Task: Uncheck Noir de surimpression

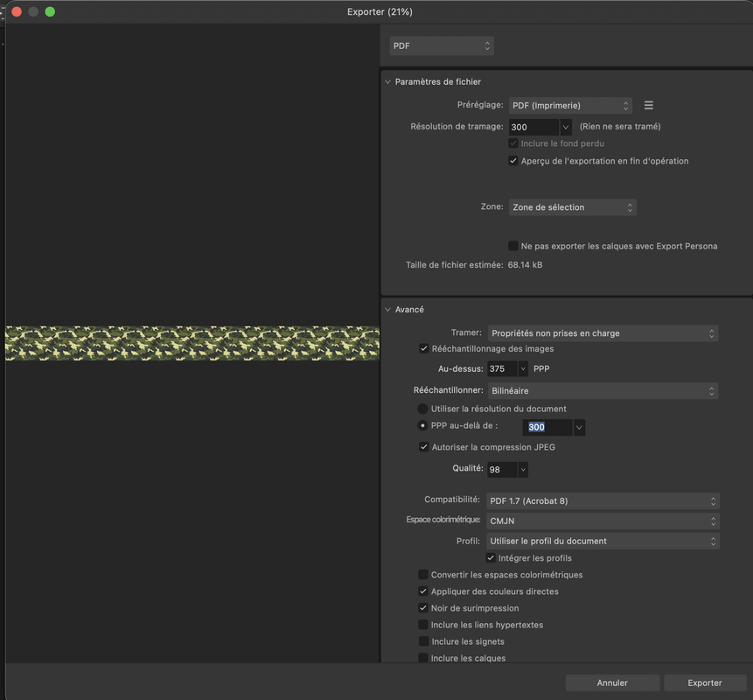Action: [422, 608]
